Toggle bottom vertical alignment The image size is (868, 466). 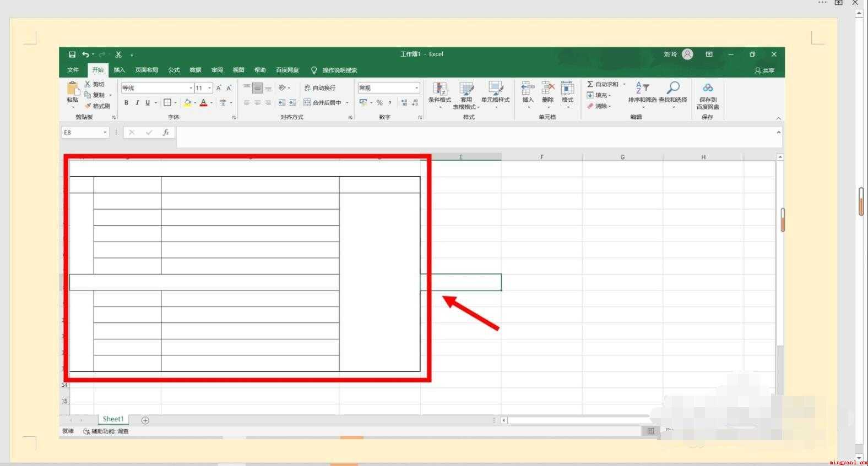268,88
